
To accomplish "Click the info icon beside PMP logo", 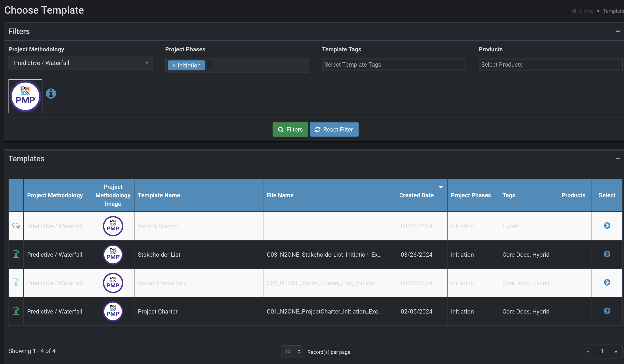I will point(51,94).
